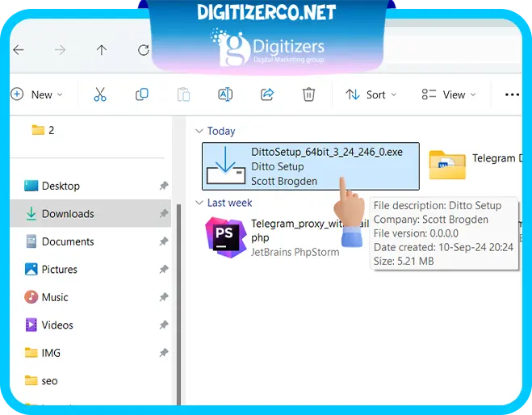Unpin Desktop using its pin icon
The height and width of the screenshot is (415, 532).
coord(164,186)
